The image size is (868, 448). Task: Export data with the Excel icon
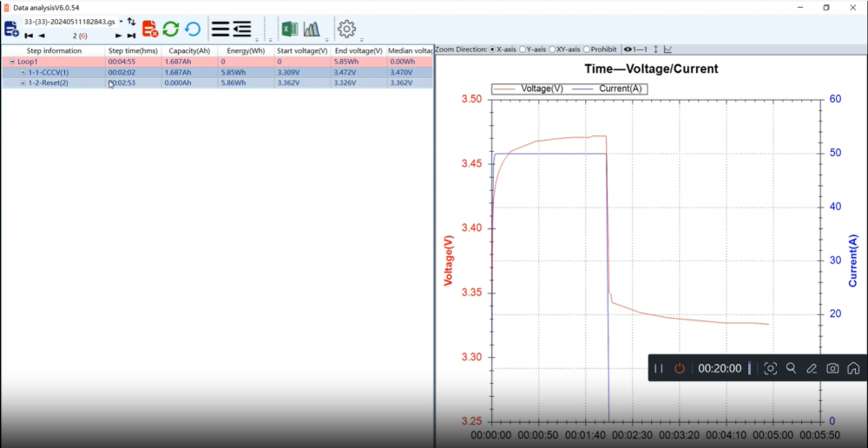pos(289,29)
